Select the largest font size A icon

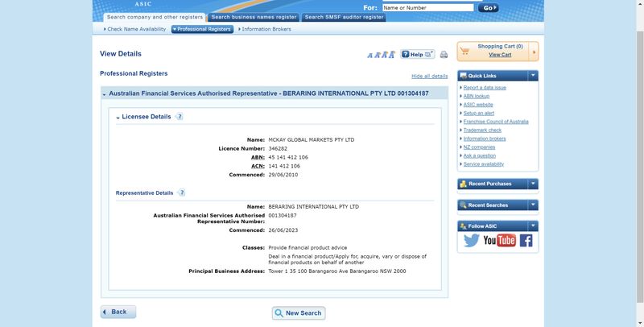(392, 54)
